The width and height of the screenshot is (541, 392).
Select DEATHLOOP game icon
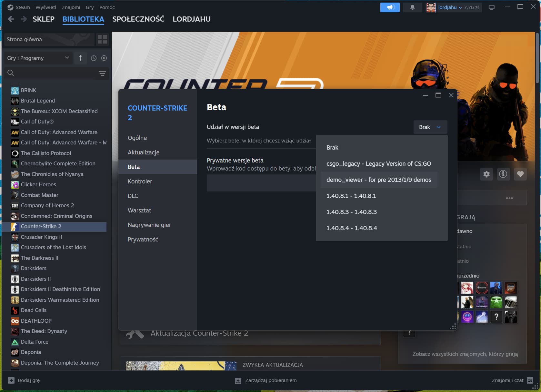coord(15,321)
